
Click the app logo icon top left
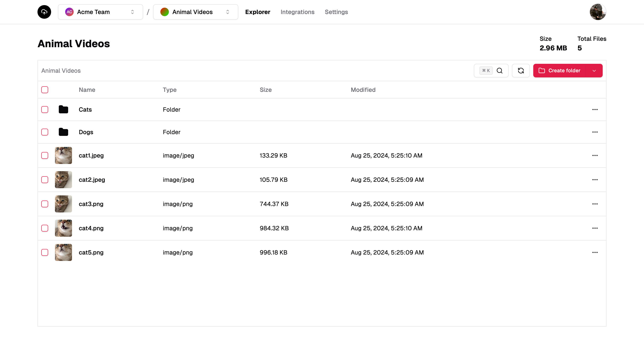coord(45,12)
